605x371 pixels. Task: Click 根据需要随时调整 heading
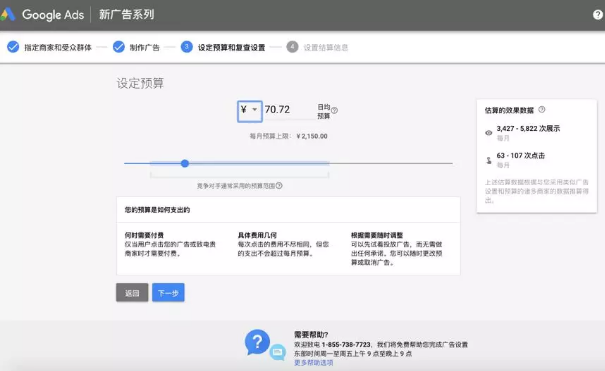[377, 235]
